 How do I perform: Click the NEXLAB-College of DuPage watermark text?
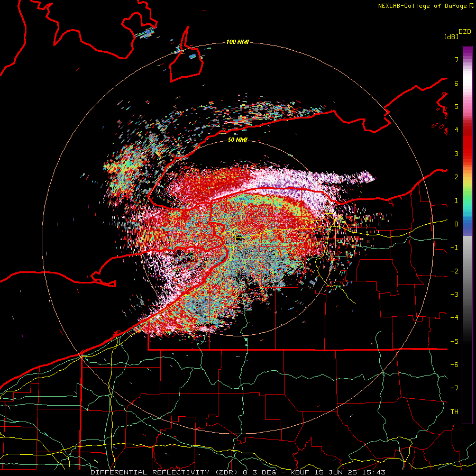tap(423, 6)
